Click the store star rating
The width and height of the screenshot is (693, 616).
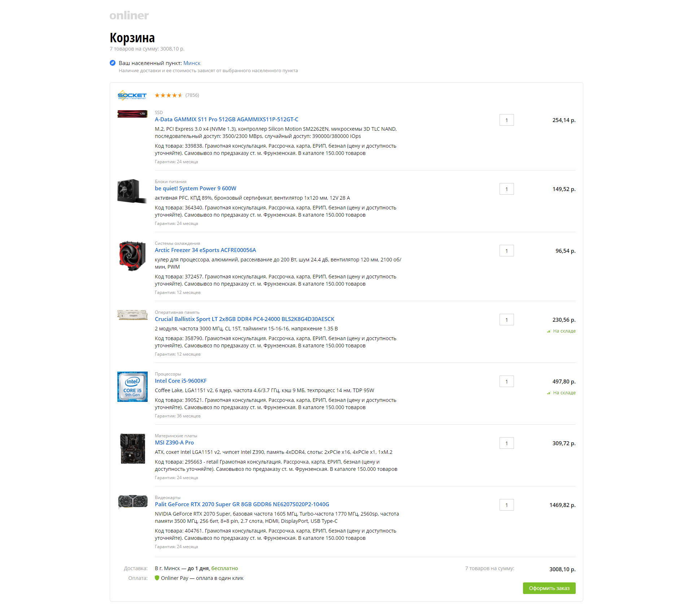(x=169, y=95)
